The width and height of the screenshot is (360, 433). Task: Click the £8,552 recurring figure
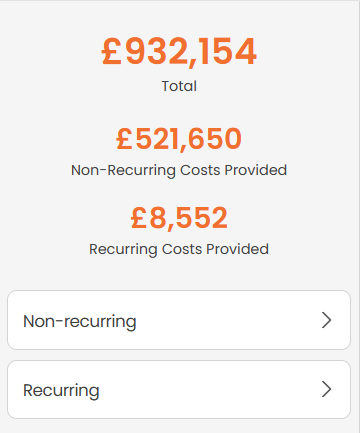click(179, 217)
